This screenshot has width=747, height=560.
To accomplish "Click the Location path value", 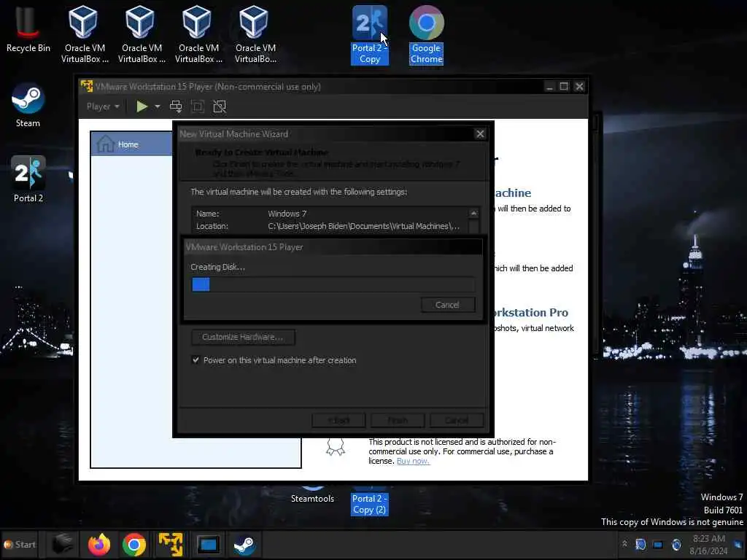I will [363, 226].
